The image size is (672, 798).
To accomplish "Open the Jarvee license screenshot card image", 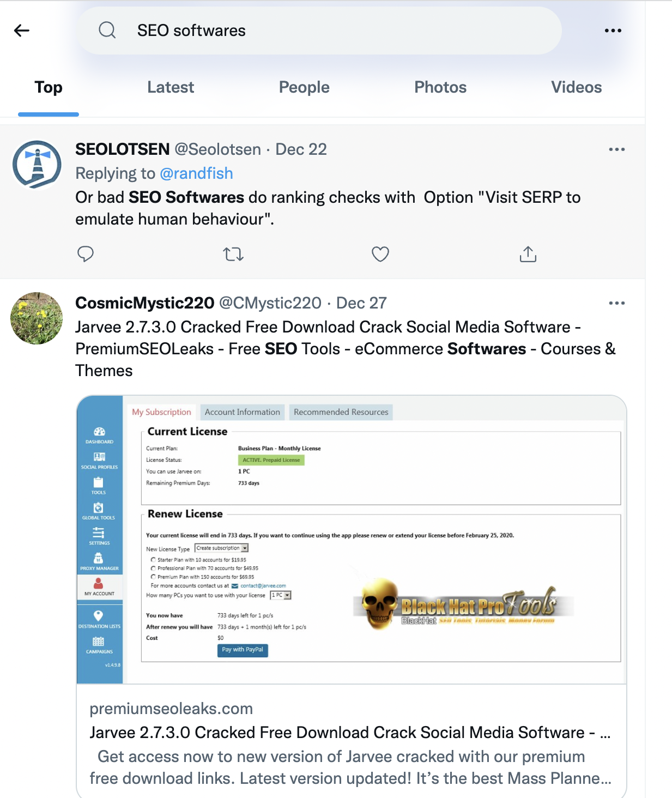I will coord(352,540).
